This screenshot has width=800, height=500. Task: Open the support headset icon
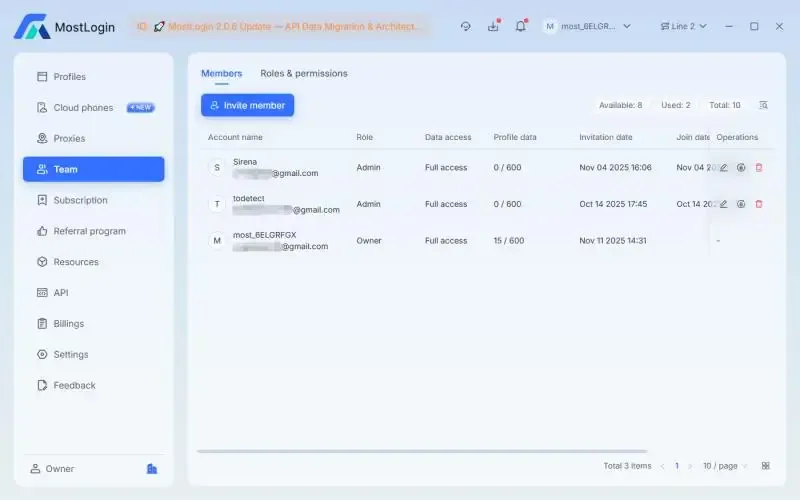tap(465, 27)
